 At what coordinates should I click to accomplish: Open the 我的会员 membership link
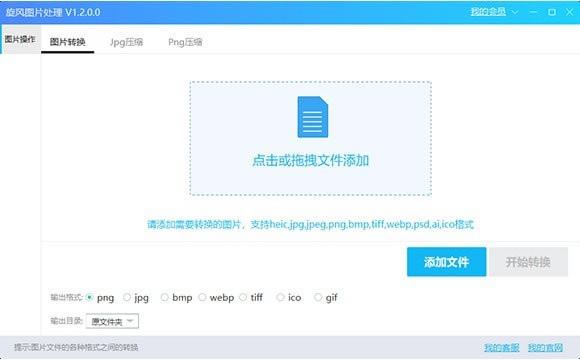(488, 12)
